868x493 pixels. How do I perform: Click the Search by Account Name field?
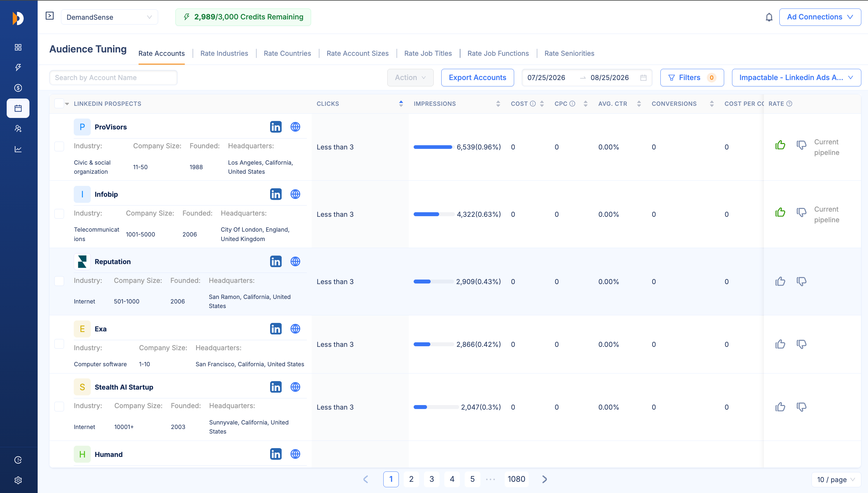tap(113, 78)
